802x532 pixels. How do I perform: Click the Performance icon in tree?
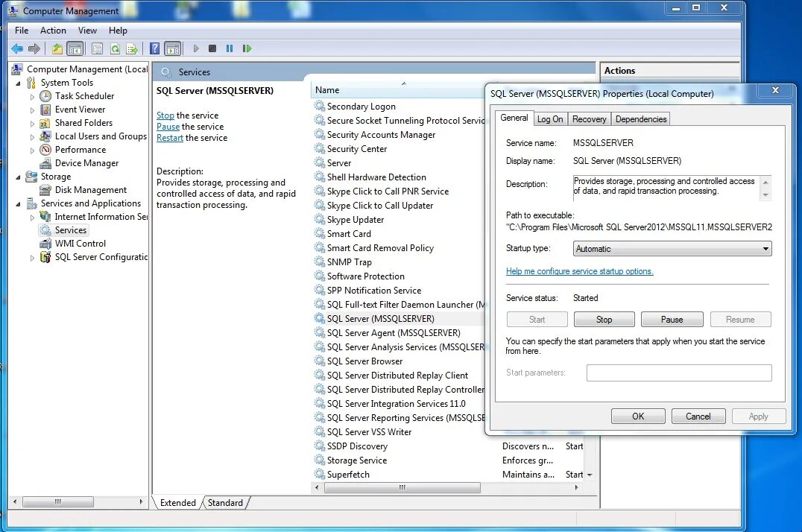tap(45, 149)
